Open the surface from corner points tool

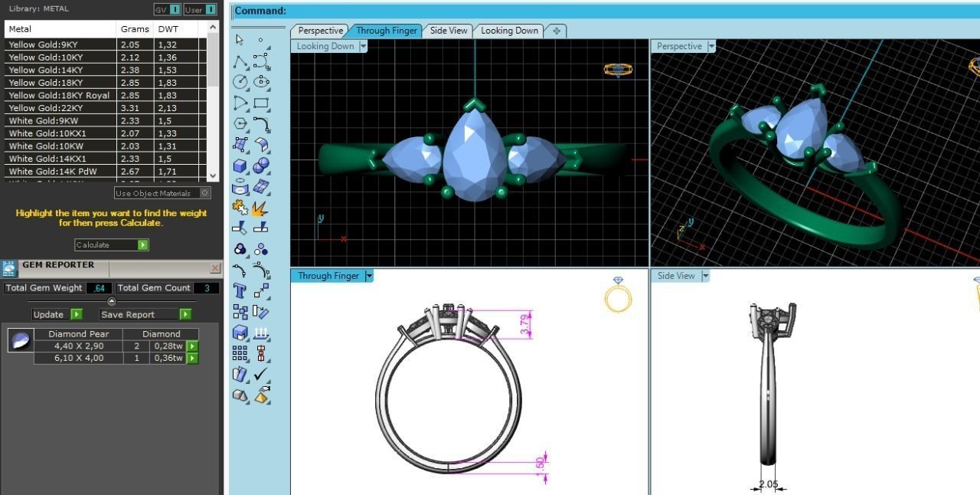click(240, 144)
